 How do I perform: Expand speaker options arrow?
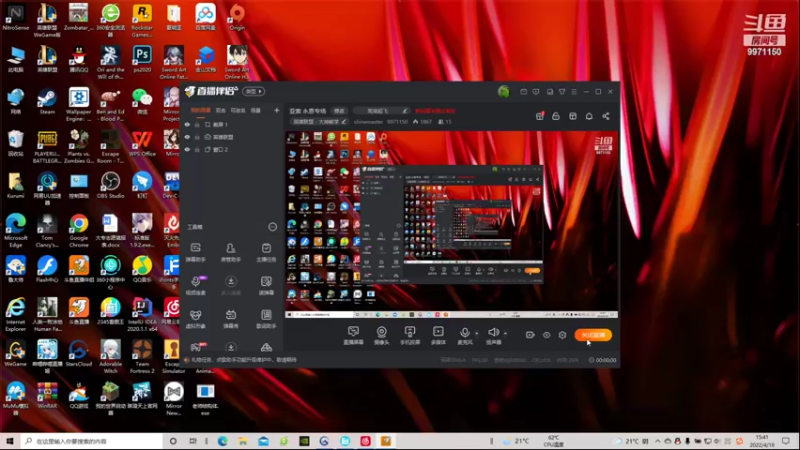[x=505, y=334]
